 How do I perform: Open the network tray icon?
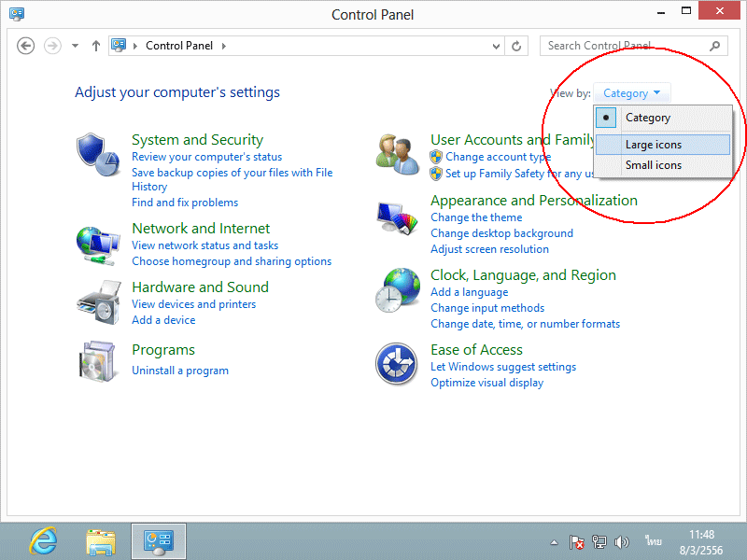point(599,542)
